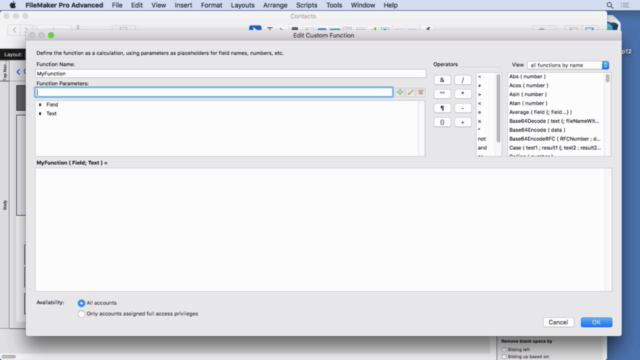This screenshot has width=640, height=360.
Task: Open the Insert menu
Action: point(183,5)
